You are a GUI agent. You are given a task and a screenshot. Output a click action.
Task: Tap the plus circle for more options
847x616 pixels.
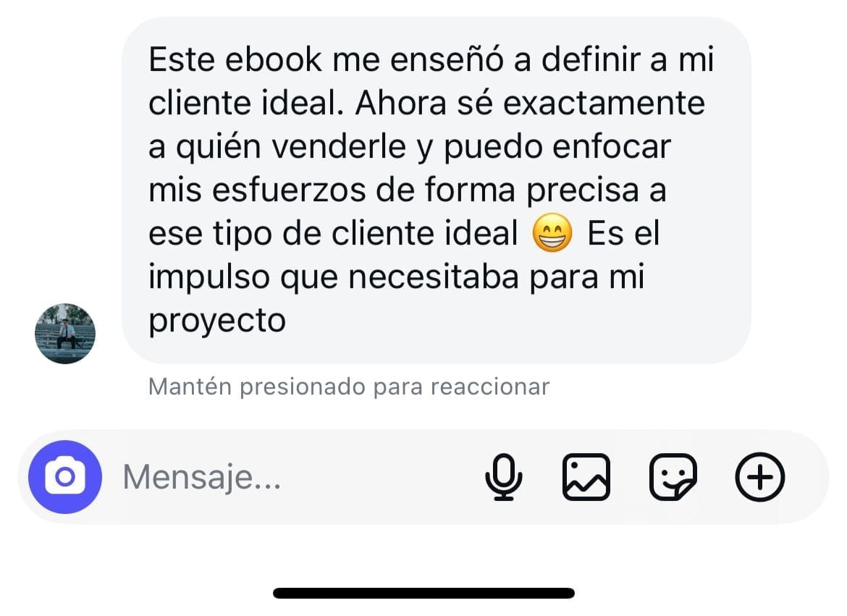759,477
